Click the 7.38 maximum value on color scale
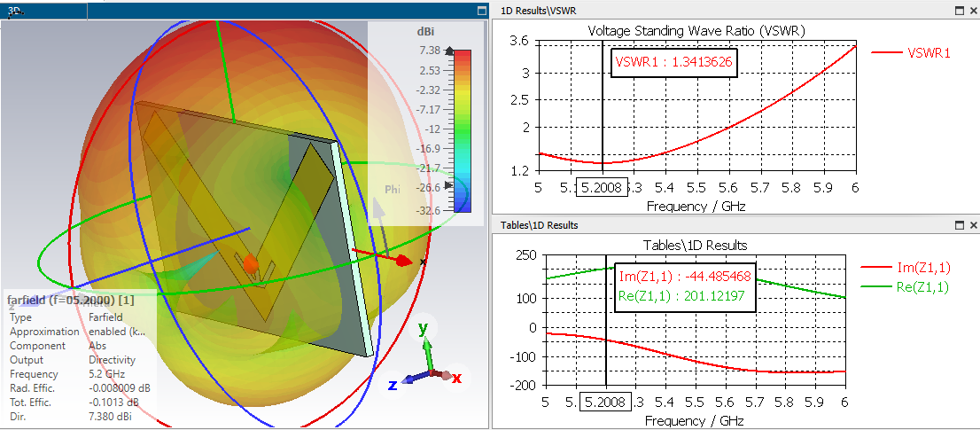The width and height of the screenshot is (980, 430). coord(431,50)
